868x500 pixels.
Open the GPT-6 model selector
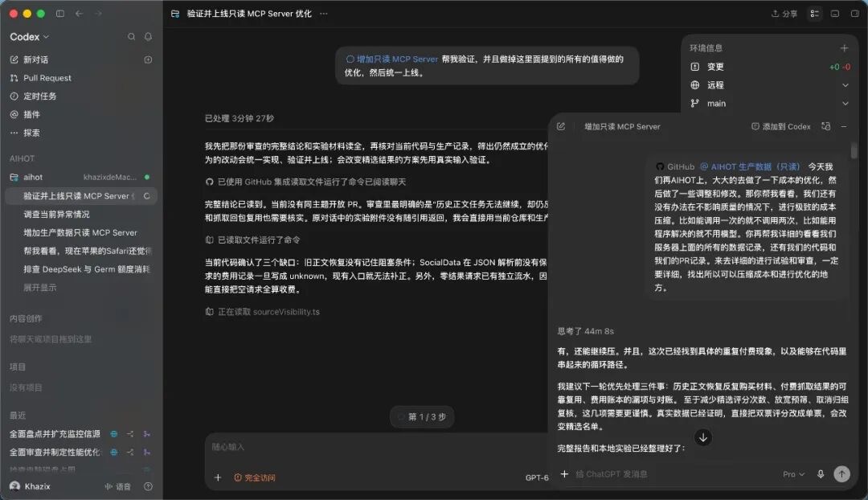click(536, 477)
